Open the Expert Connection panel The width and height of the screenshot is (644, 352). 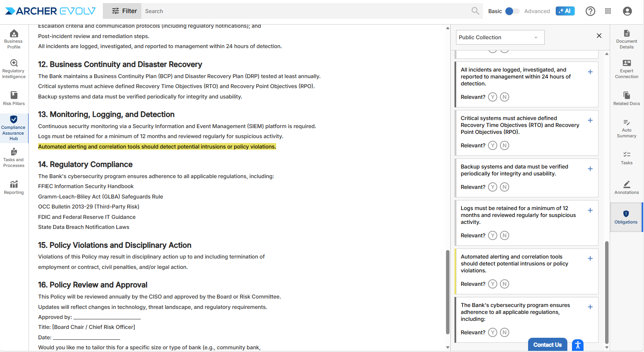(626, 69)
